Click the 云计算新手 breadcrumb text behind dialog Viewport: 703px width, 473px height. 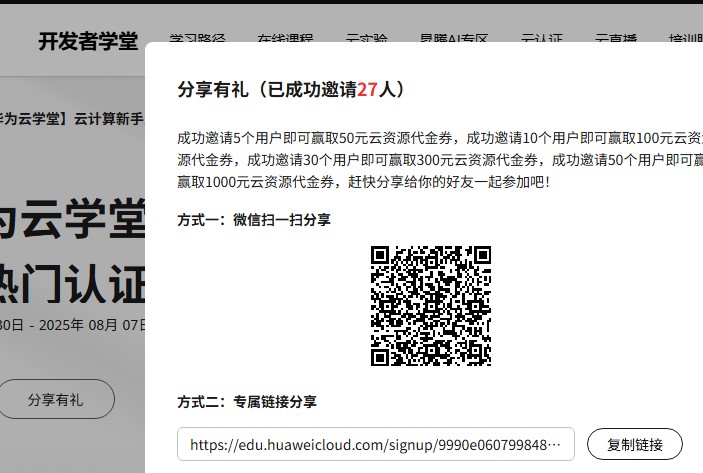click(108, 119)
